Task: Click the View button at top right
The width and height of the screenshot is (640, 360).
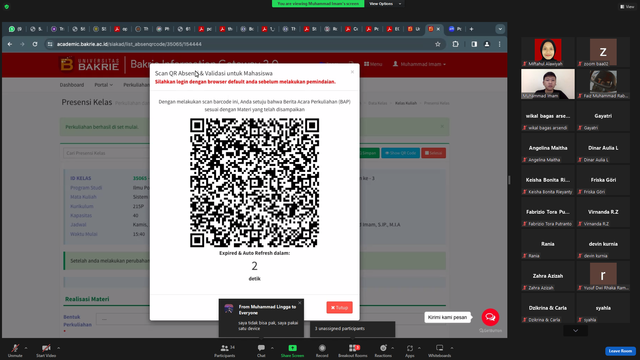Action: [628, 7]
